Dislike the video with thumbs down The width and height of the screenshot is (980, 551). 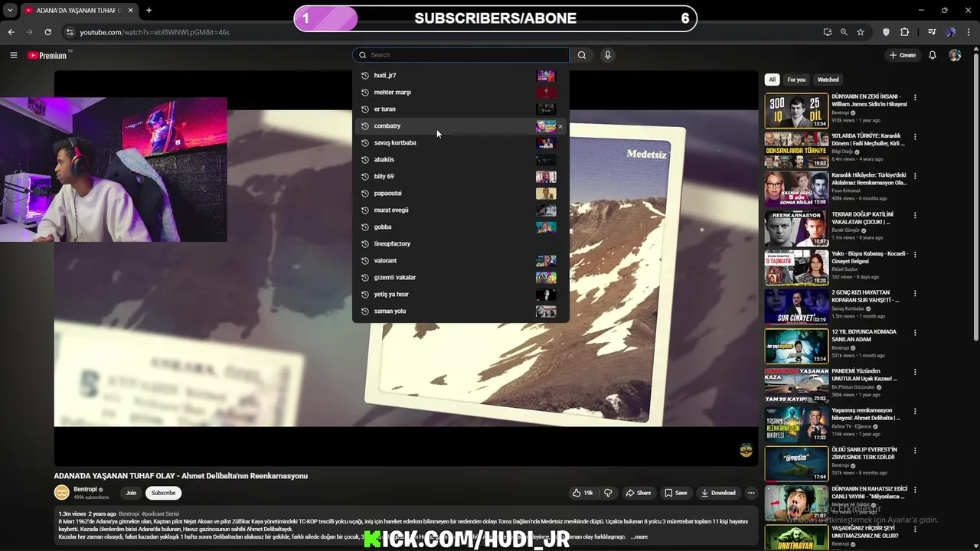point(608,493)
